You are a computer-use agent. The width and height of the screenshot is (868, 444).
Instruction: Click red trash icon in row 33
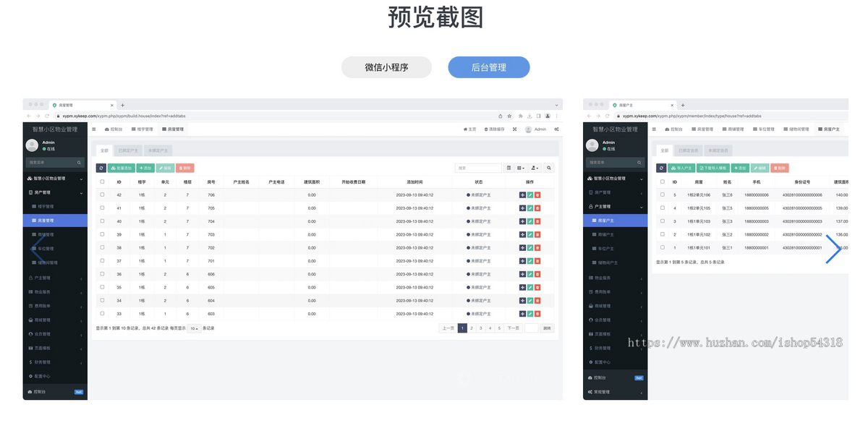537,313
